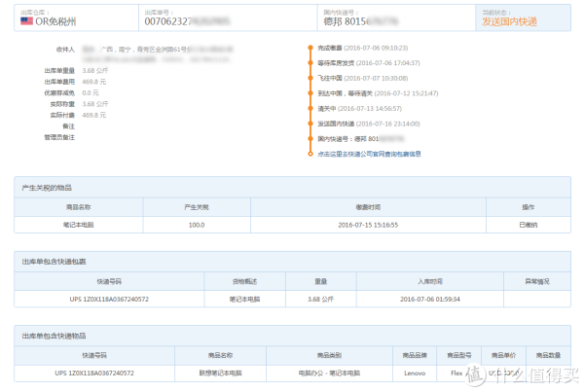The image size is (584, 392).
Task: Click the 实际付费 value 469.8 元
Action: (x=93, y=115)
